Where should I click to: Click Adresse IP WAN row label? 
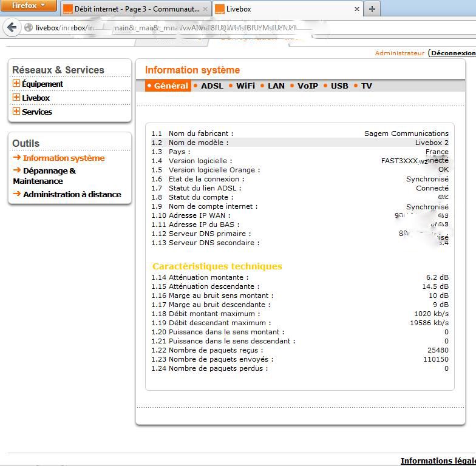point(199,215)
